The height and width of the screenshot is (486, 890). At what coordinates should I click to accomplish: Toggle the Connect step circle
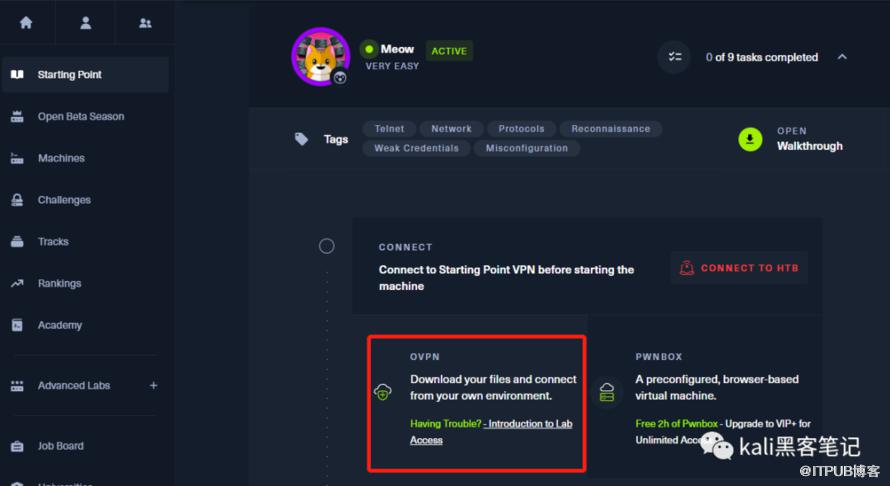coord(326,246)
